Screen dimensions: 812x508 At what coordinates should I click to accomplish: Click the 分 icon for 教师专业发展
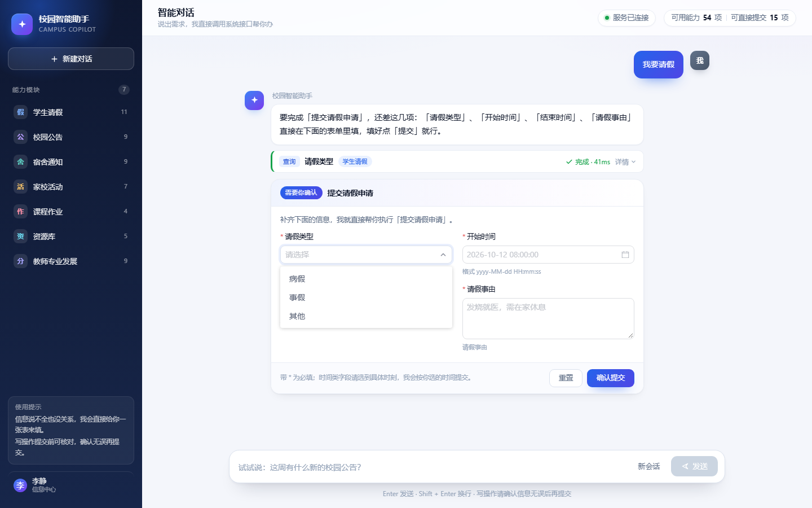(x=20, y=261)
